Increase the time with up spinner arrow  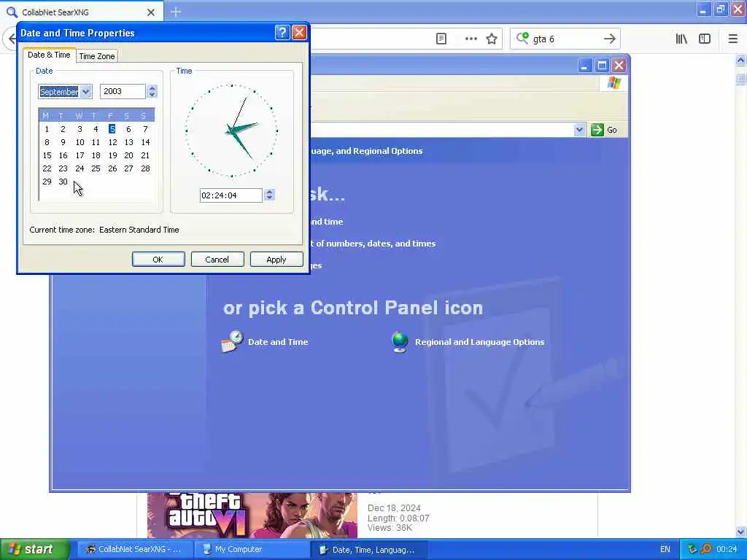click(270, 192)
